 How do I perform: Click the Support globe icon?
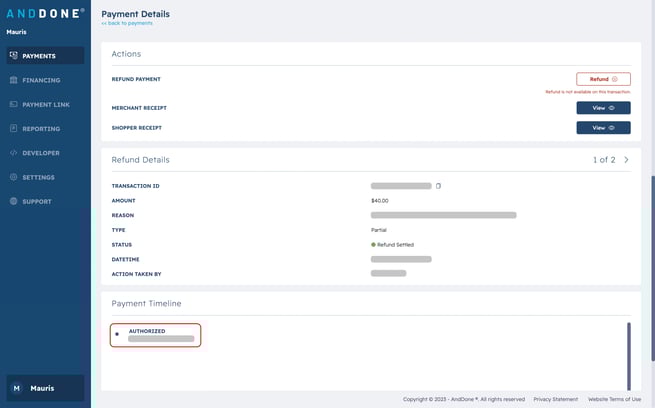coord(13,201)
